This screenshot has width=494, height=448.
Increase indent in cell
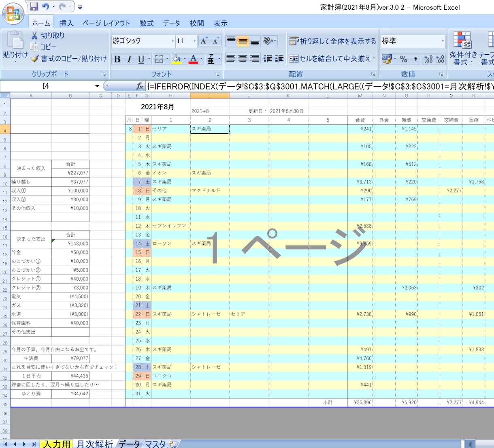[x=279, y=59]
